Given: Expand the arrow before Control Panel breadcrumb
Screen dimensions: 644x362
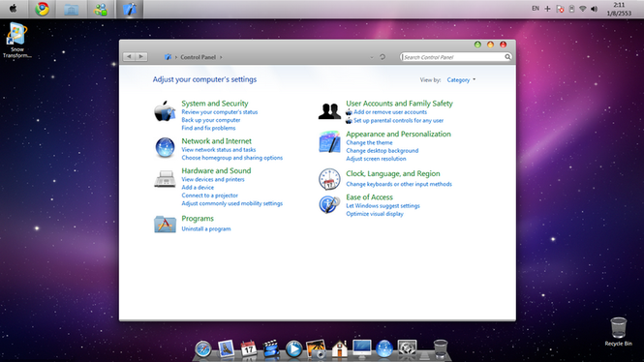Looking at the screenshot, I should point(176,57).
